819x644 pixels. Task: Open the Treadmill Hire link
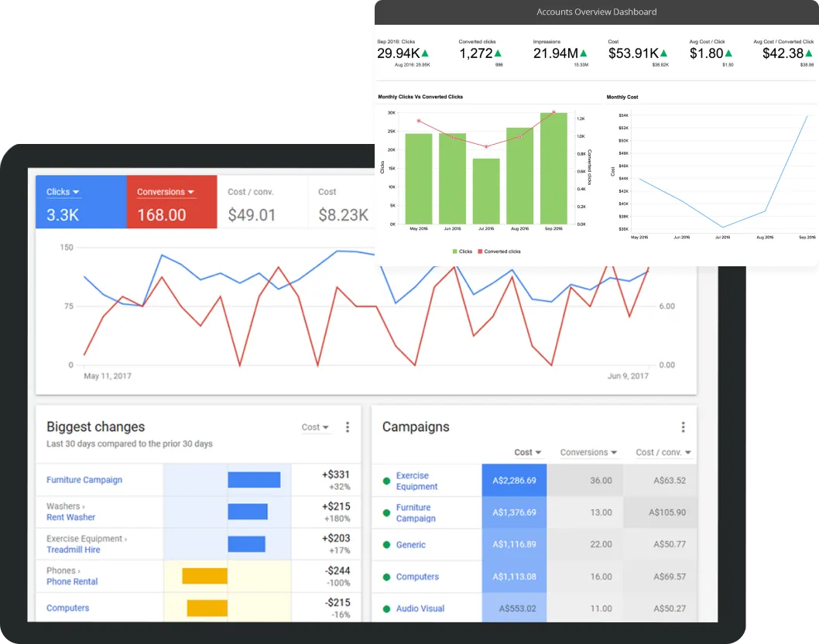74,550
